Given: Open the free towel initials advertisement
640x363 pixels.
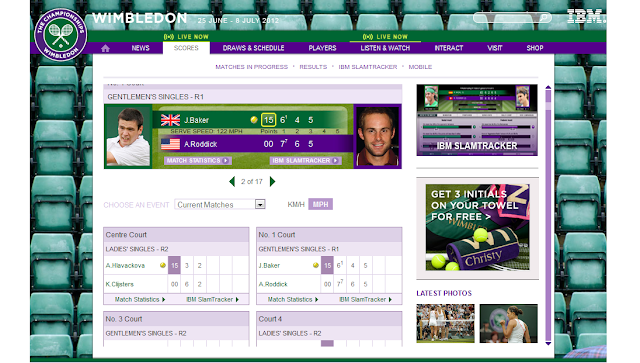Looking at the screenshot, I should [478, 227].
